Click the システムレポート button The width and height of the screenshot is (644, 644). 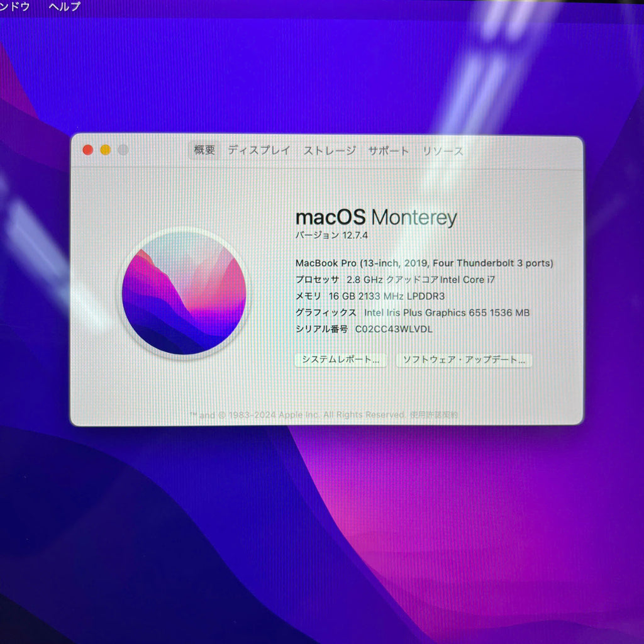tap(340, 360)
